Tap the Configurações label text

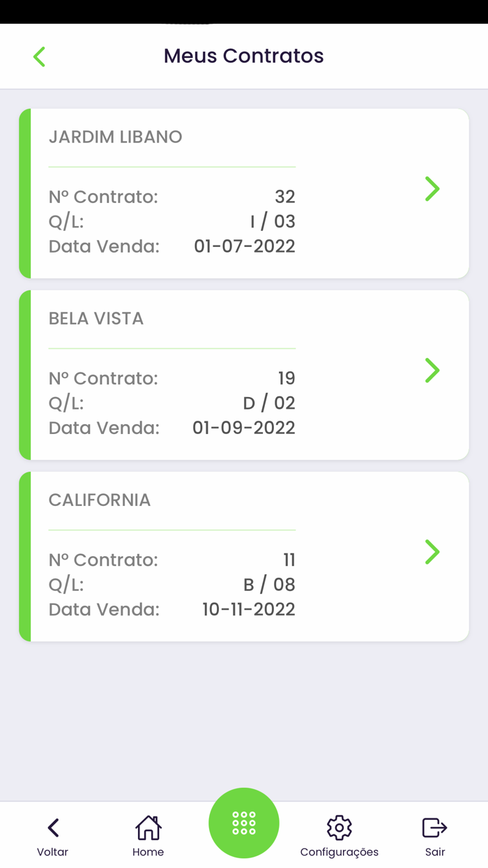340,852
